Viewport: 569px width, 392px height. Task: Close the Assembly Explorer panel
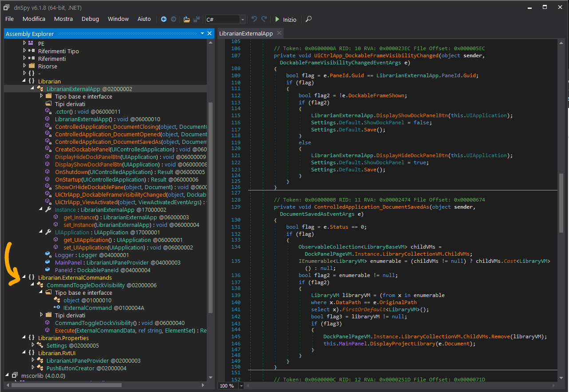(x=209, y=33)
